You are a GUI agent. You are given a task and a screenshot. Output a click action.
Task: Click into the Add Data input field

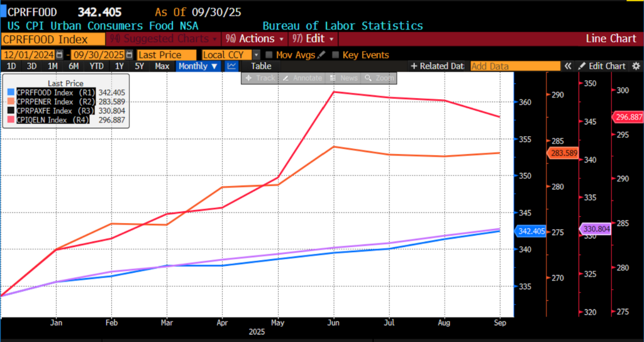click(x=514, y=66)
